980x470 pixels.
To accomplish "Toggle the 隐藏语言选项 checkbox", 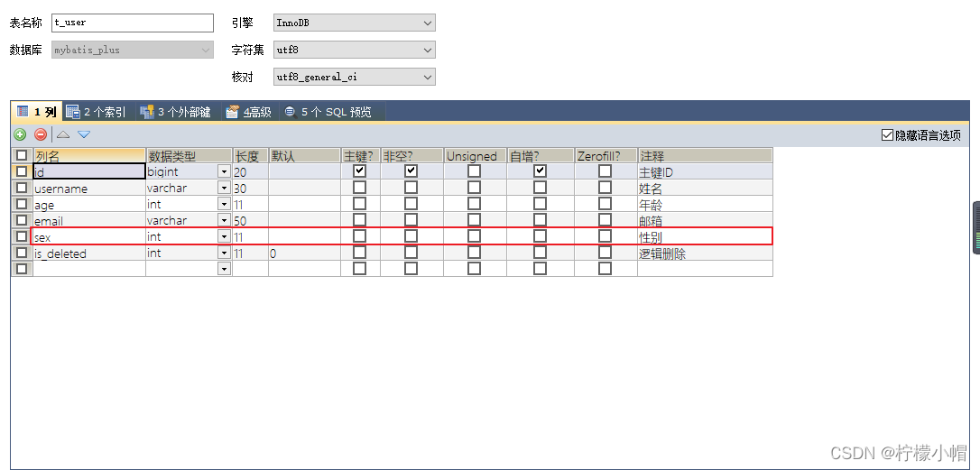I will pos(887,135).
